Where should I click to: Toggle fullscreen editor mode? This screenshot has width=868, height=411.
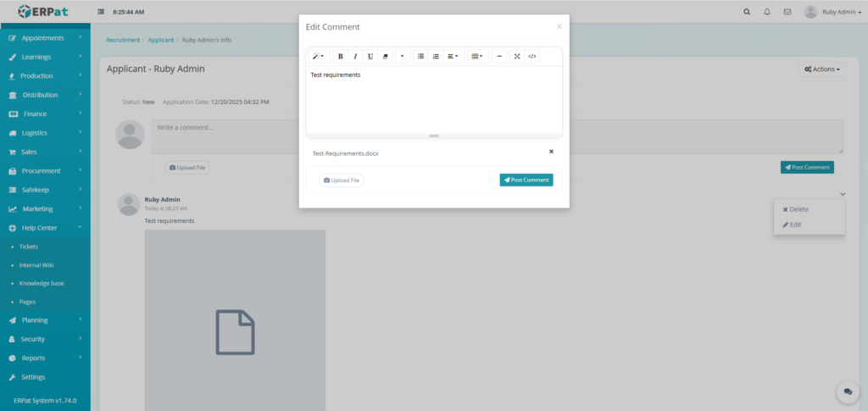[517, 57]
